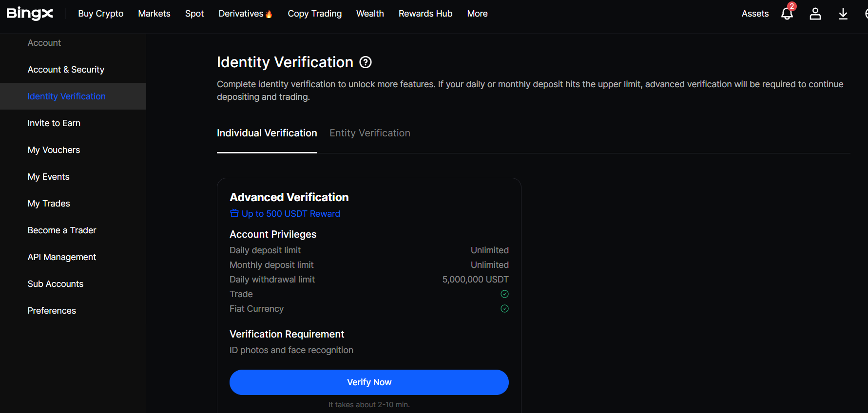
Task: Click the gift icon beside USDT Reward
Action: [x=234, y=213]
